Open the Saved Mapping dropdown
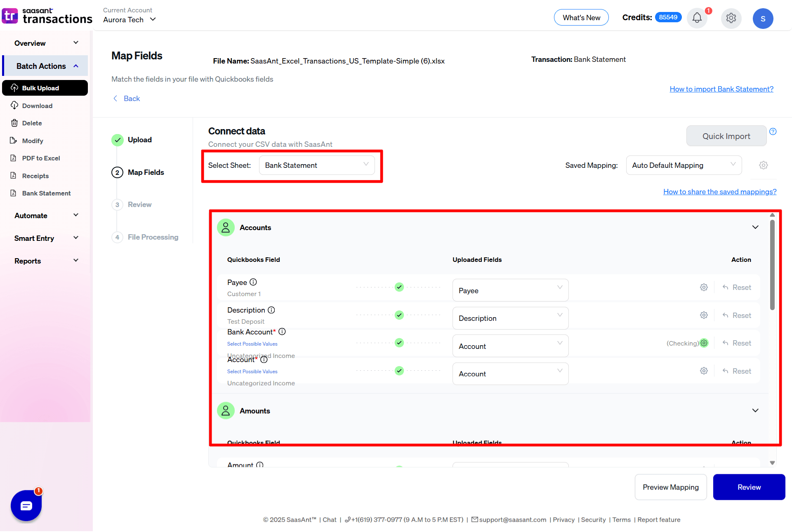Screen dimensions: 792x532 click(684, 165)
